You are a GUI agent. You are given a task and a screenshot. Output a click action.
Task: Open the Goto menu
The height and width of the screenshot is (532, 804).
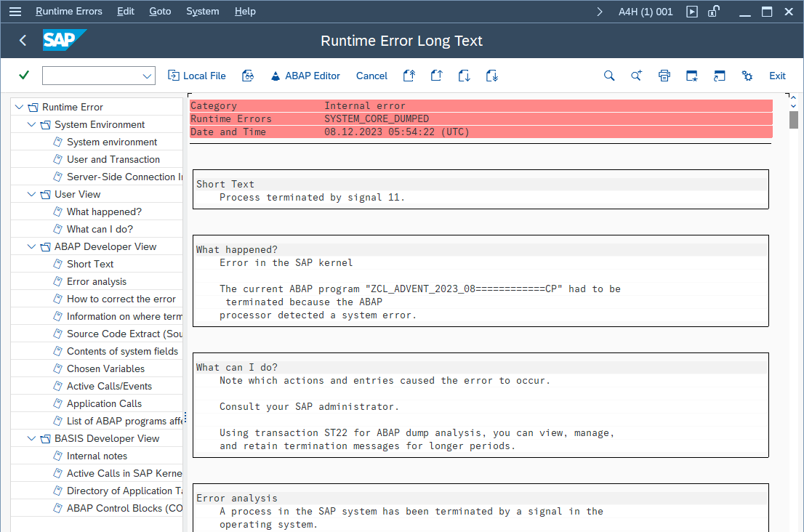160,12
